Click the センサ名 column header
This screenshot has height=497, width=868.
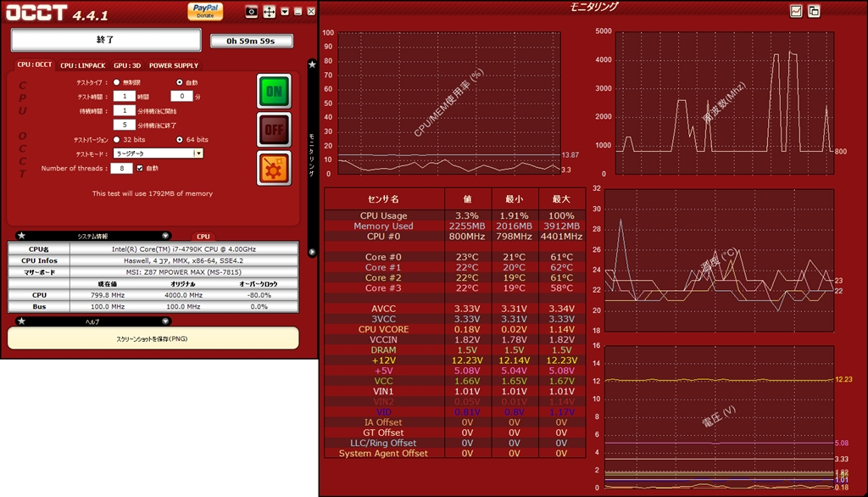384,199
